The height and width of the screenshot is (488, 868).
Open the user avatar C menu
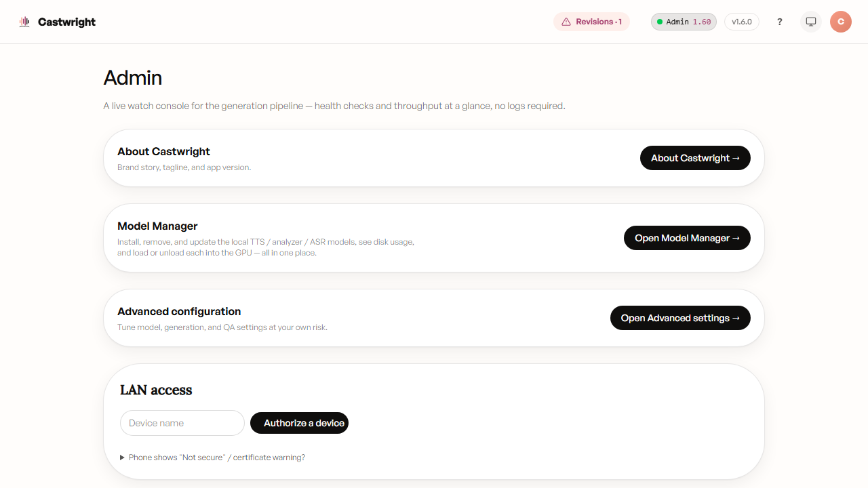tap(841, 22)
